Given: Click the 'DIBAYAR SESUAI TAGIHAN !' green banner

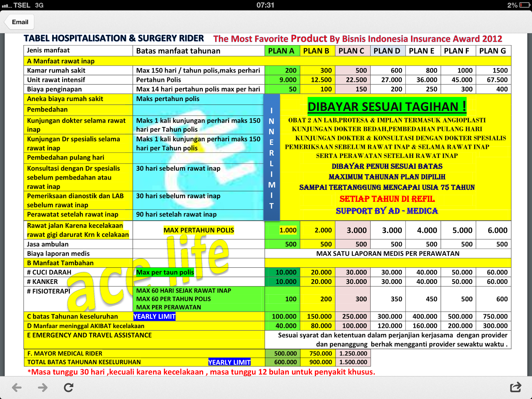Looking at the screenshot, I should tap(387, 106).
